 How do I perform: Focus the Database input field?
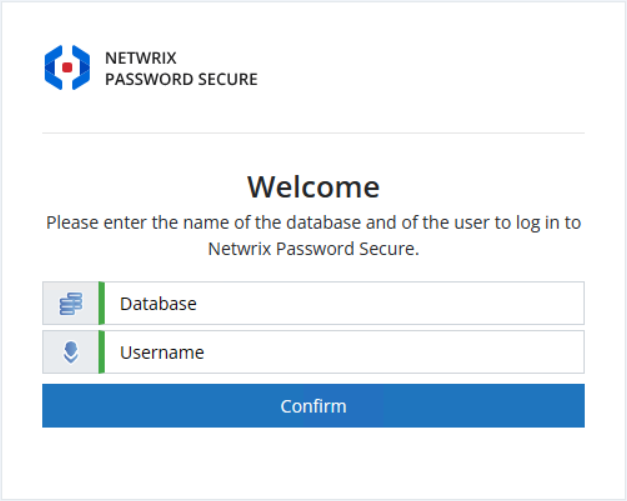click(x=340, y=303)
